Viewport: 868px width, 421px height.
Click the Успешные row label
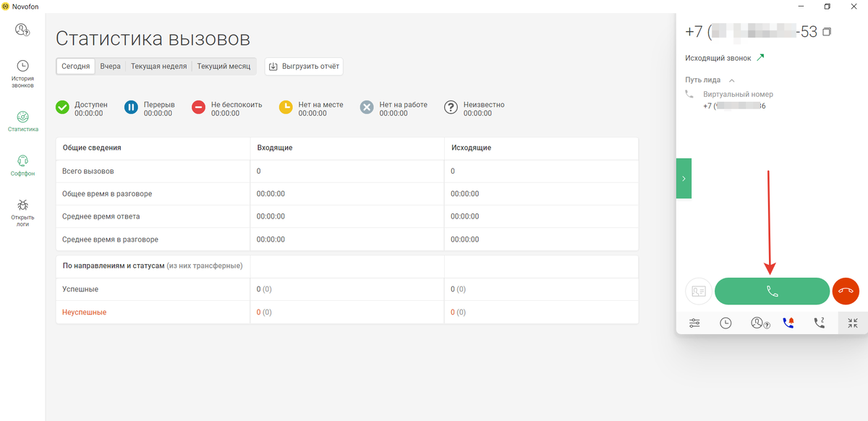(x=80, y=289)
